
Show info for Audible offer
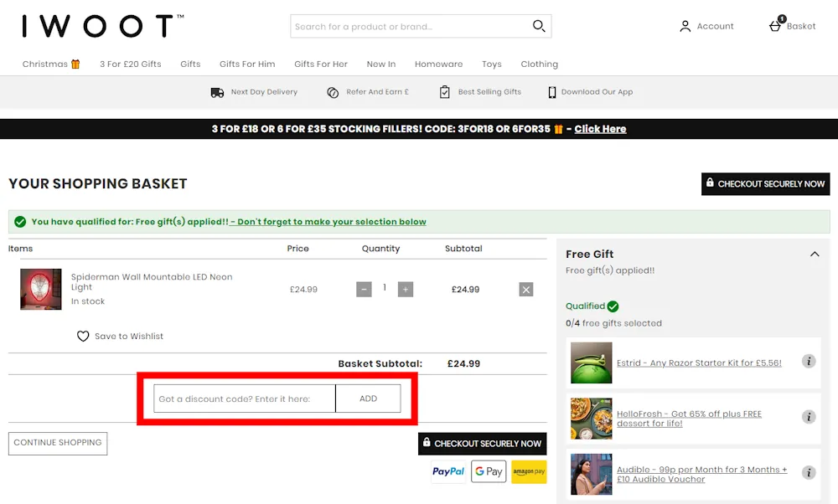pyautogui.click(x=809, y=472)
